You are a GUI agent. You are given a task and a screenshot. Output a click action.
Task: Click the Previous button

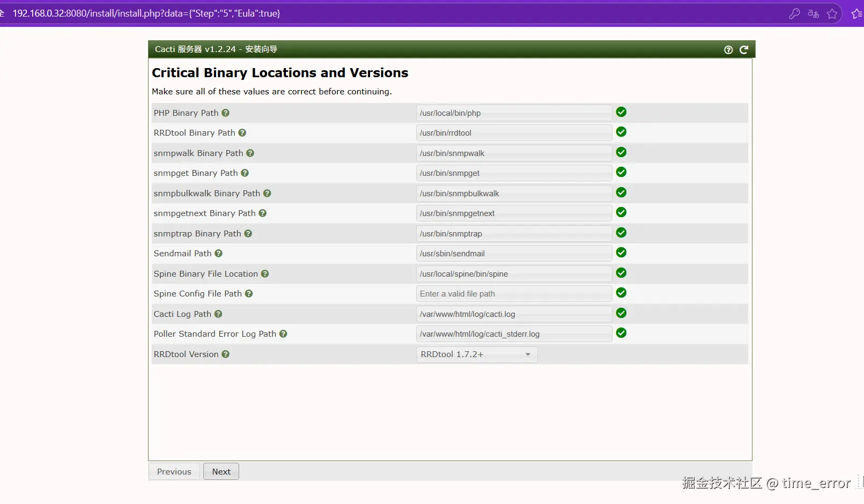click(174, 472)
